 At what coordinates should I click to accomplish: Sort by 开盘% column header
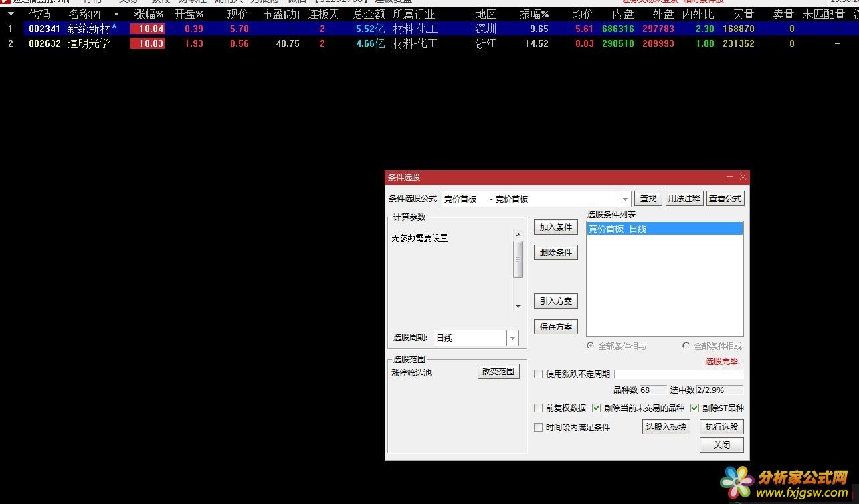pyautogui.click(x=189, y=14)
